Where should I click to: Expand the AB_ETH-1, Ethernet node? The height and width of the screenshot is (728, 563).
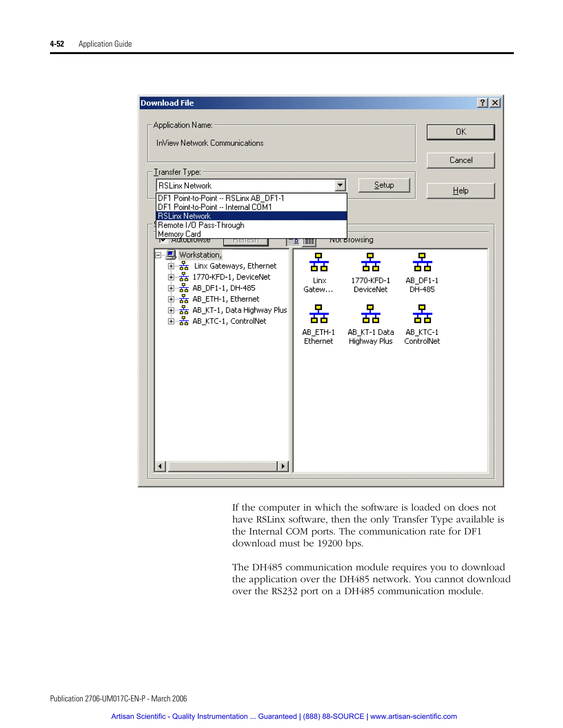(x=171, y=299)
